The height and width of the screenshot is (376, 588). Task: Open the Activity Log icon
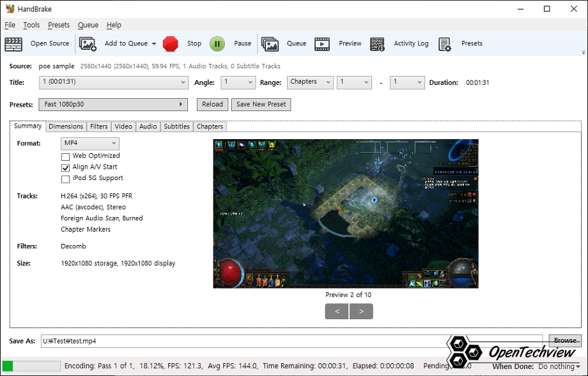[377, 44]
